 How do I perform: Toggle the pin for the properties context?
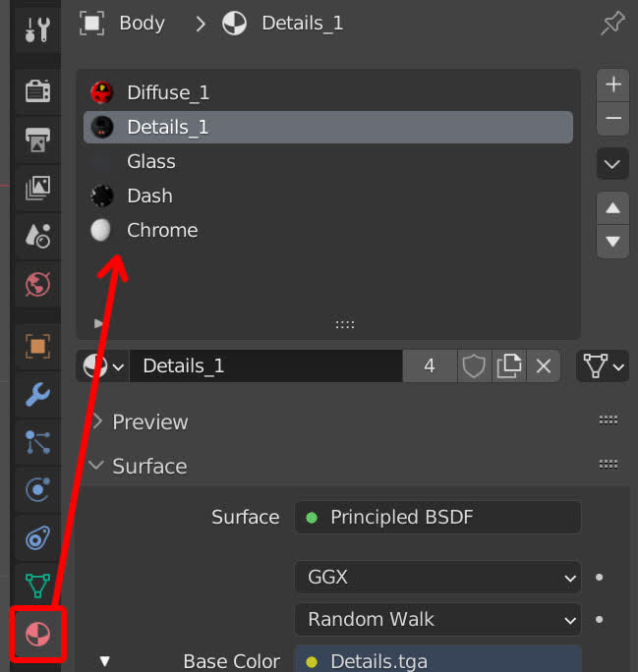(612, 24)
